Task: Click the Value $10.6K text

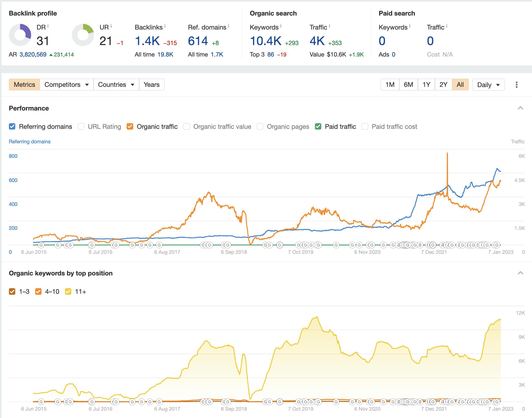Action: [x=328, y=54]
